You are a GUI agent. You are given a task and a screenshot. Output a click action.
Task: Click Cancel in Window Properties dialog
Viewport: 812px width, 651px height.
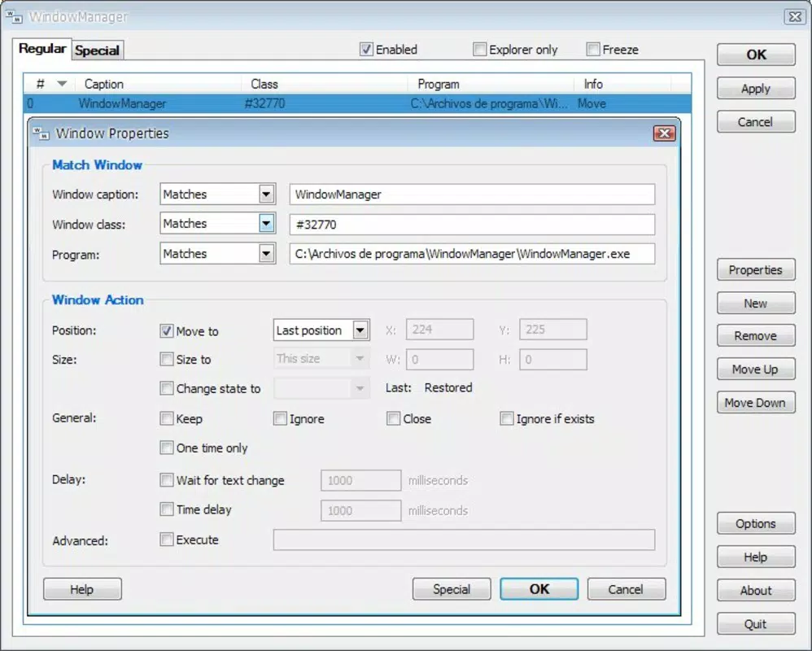(626, 589)
